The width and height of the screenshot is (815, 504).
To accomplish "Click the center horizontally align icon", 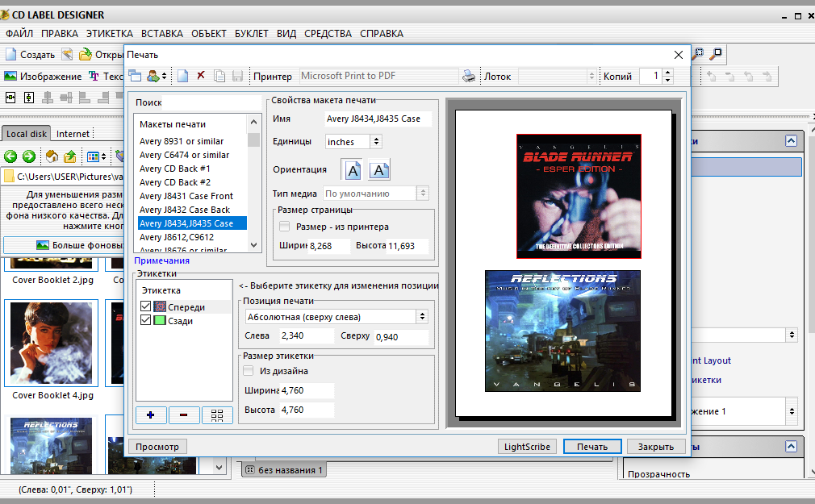I will coord(10,97).
